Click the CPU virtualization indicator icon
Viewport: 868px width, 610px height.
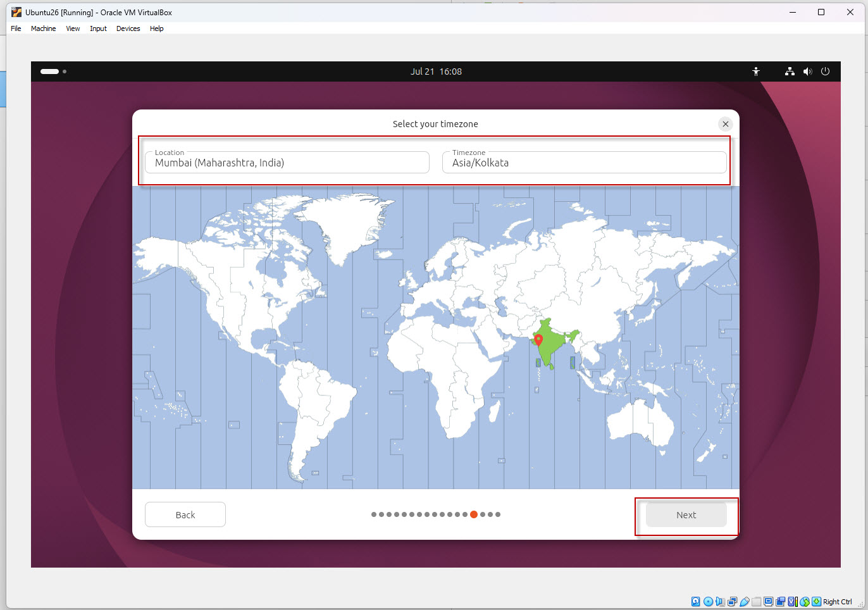tap(793, 602)
